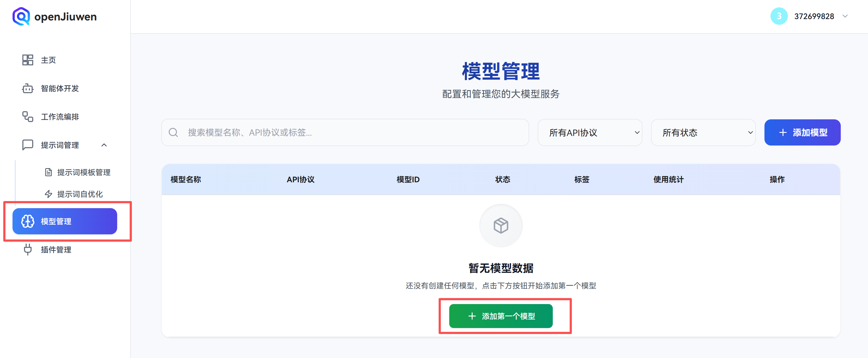
Task: Click the 主页 dashboard icon
Action: point(28,60)
